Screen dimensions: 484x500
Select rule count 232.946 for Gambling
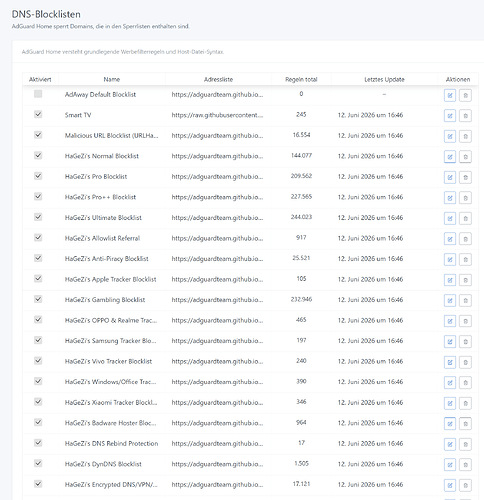click(x=301, y=299)
